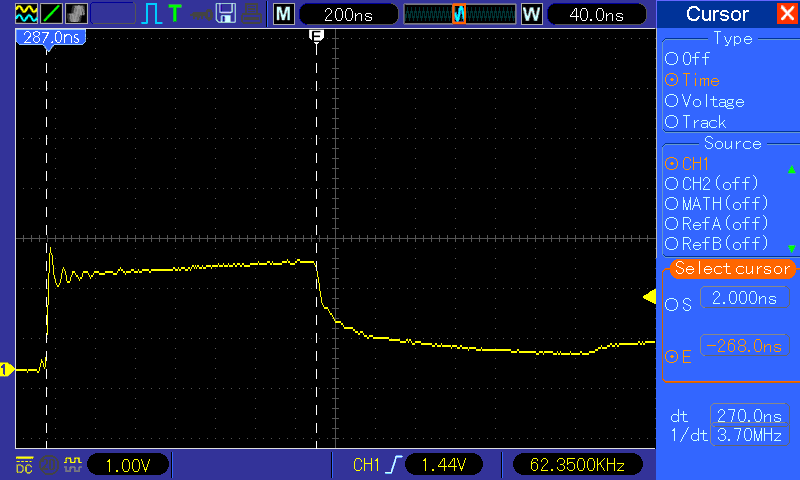This screenshot has height=480, width=800.
Task: Click the green T trigger status icon
Action: pos(175,13)
